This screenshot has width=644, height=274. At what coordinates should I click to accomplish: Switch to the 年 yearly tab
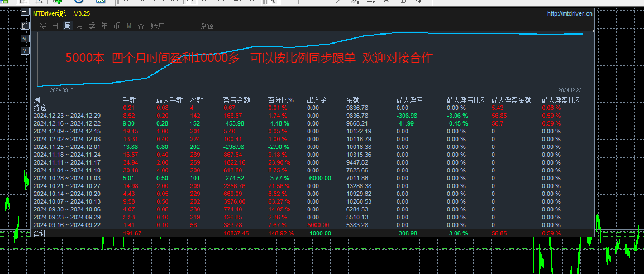click(x=104, y=26)
